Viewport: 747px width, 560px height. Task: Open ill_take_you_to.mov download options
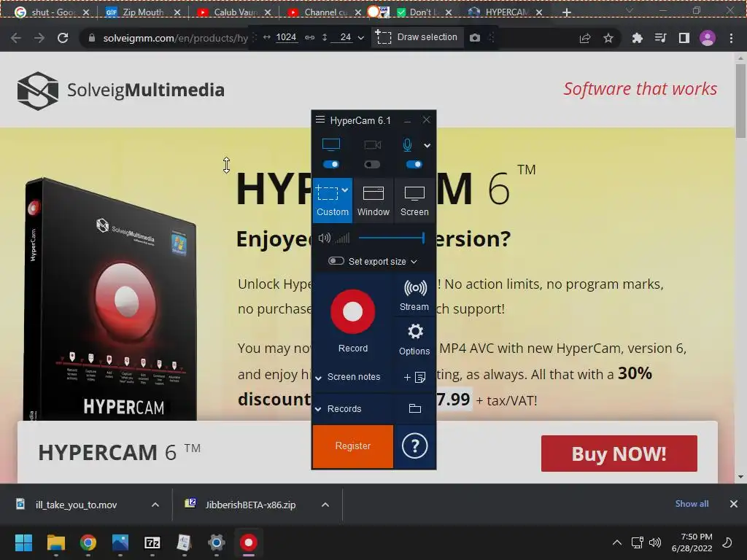155,505
